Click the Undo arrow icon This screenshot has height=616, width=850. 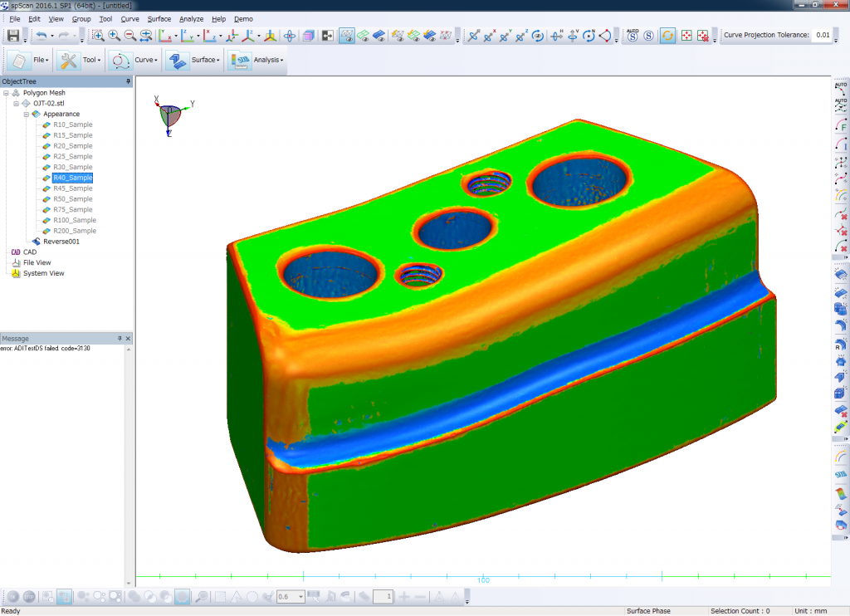click(x=42, y=36)
